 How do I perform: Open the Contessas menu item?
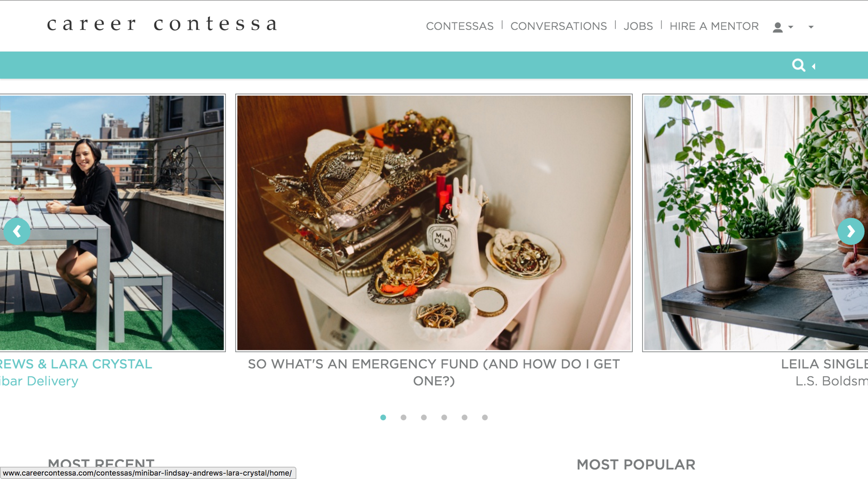pyautogui.click(x=460, y=26)
